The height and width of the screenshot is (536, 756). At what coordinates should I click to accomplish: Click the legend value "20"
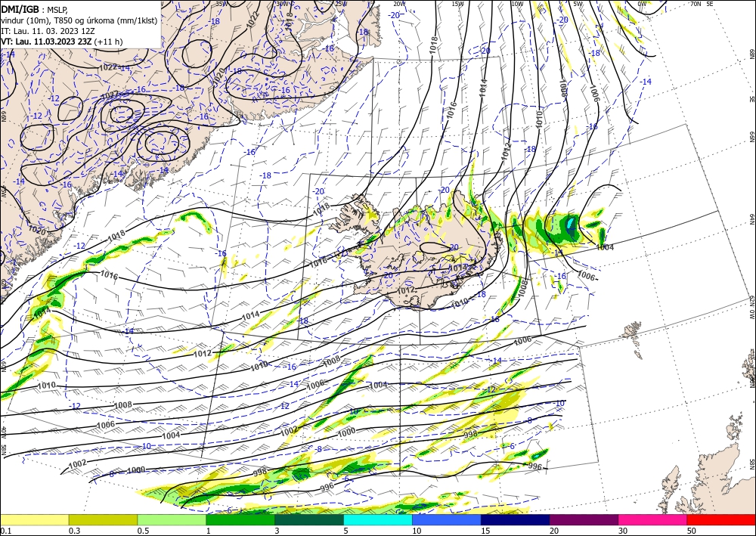pos(554,531)
